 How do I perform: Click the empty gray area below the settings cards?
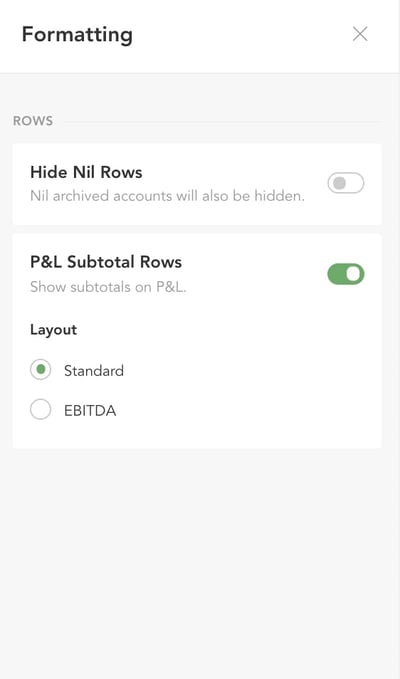click(x=200, y=563)
